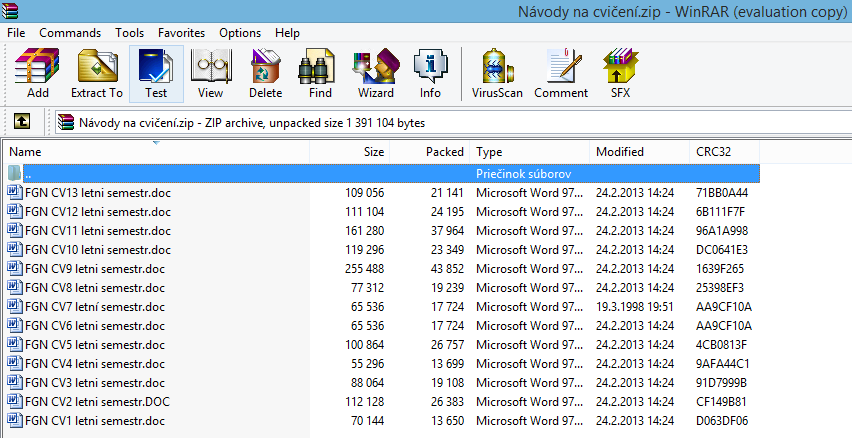Click the parent folder '..' icon
The width and height of the screenshot is (852, 438).
tap(15, 174)
